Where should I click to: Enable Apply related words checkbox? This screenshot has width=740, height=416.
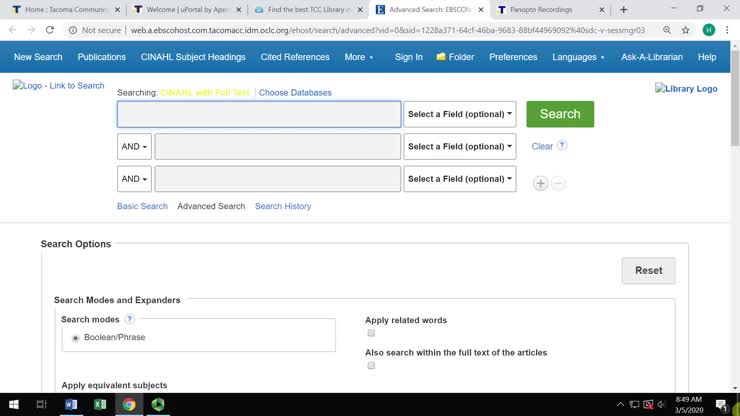click(371, 333)
